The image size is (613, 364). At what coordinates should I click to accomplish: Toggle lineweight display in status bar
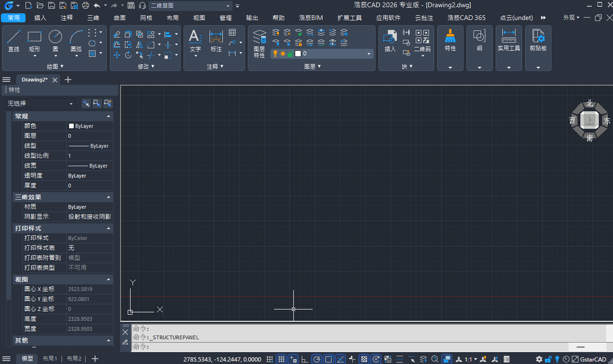pyautogui.click(x=352, y=359)
